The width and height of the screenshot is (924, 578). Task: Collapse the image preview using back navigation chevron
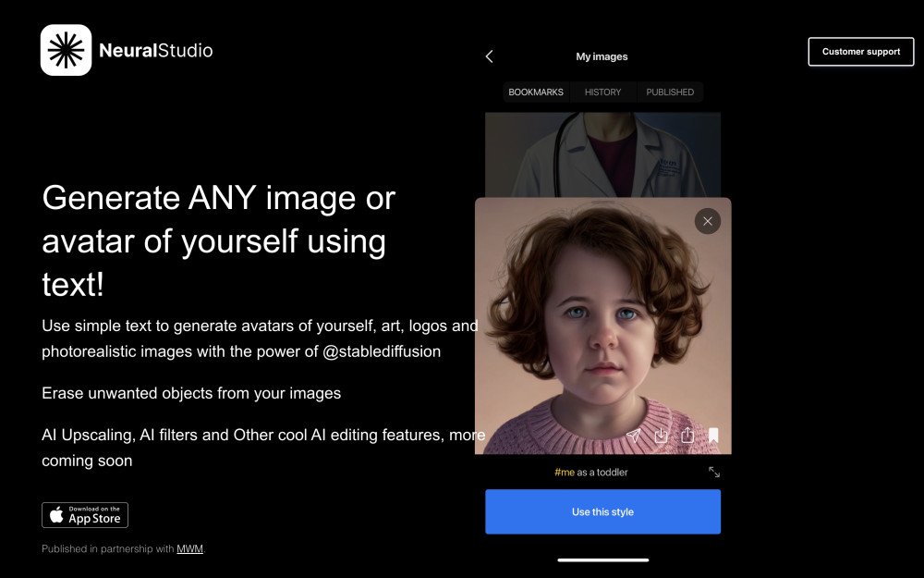pos(489,55)
